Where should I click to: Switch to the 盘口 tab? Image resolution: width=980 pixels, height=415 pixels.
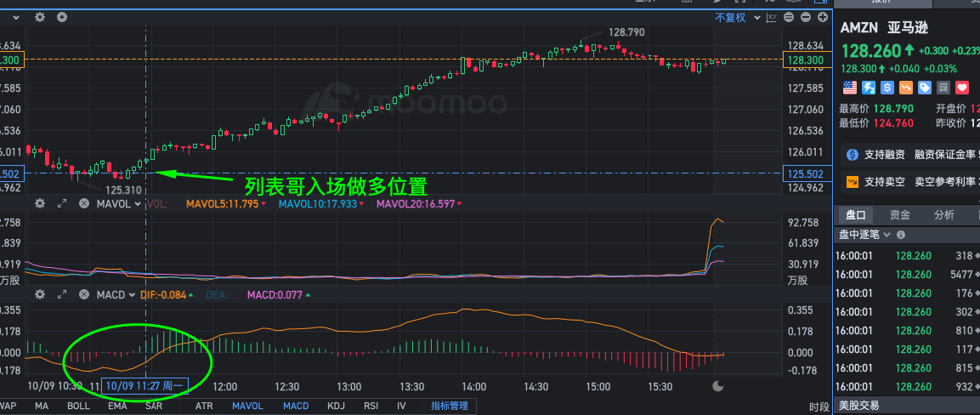[856, 215]
